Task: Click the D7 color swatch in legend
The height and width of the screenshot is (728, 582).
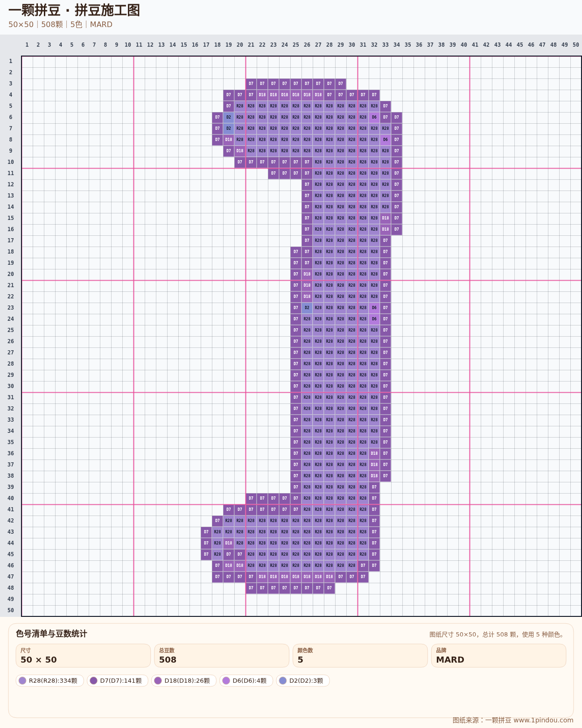Action: (93, 680)
